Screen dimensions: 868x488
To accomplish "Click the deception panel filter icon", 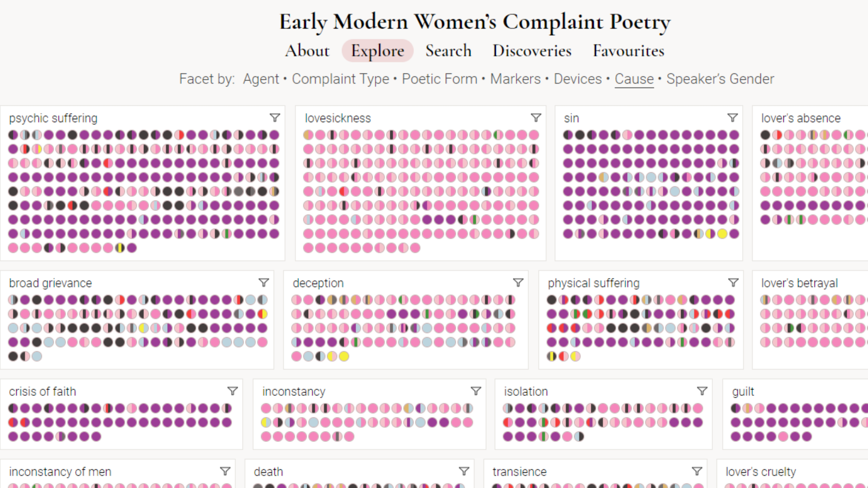I will point(518,282).
